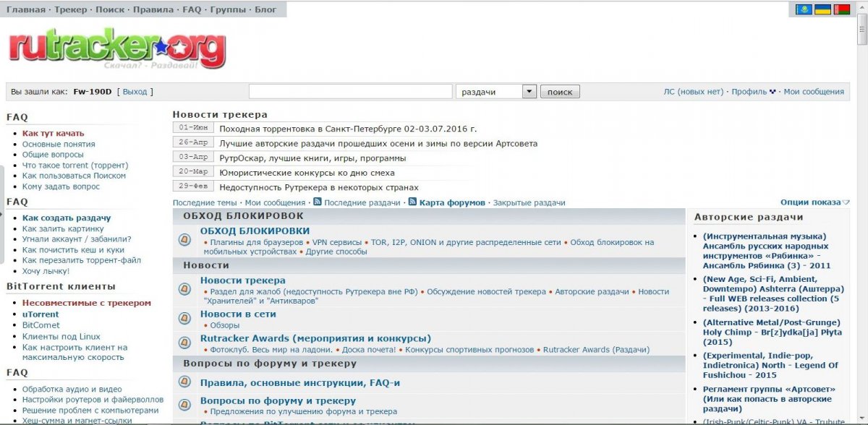Screen dimensions: 868x425
Task: Click forum icon beside Новости трекера
Action: coord(184,289)
